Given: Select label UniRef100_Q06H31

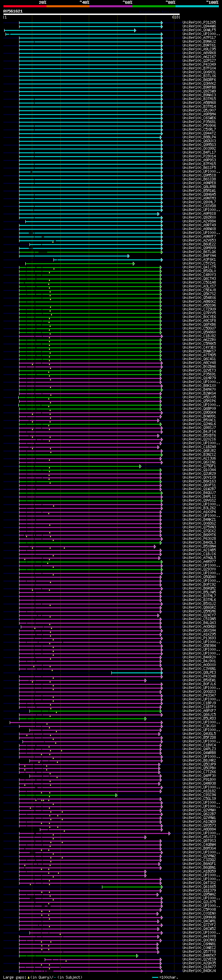Looking at the screenshot, I should [199, 72].
